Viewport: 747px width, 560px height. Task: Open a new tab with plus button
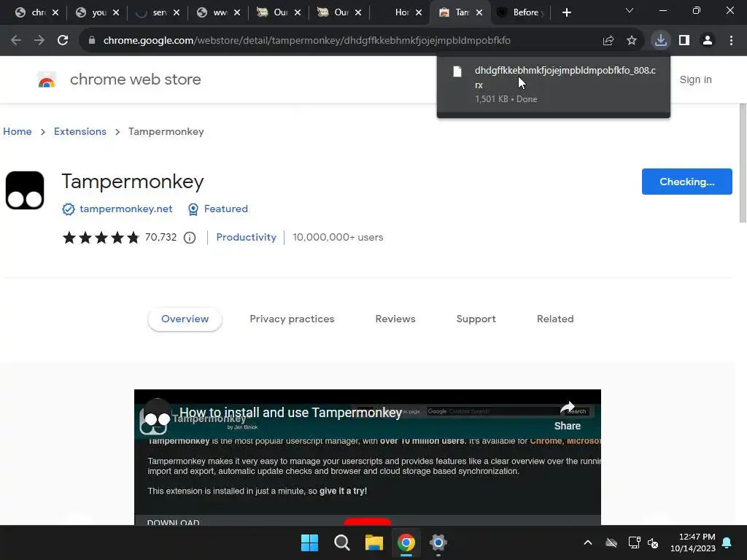(x=566, y=12)
